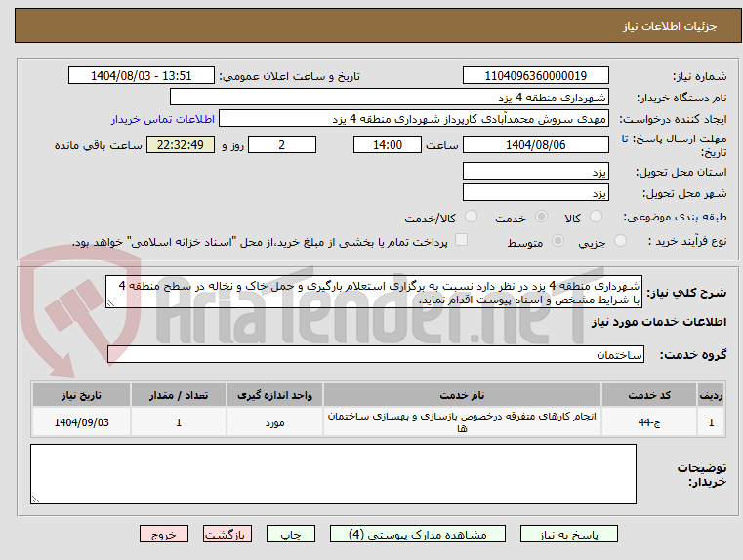Click the buyer name field شهرداری منطقه 4 یزد

pyautogui.click(x=389, y=97)
